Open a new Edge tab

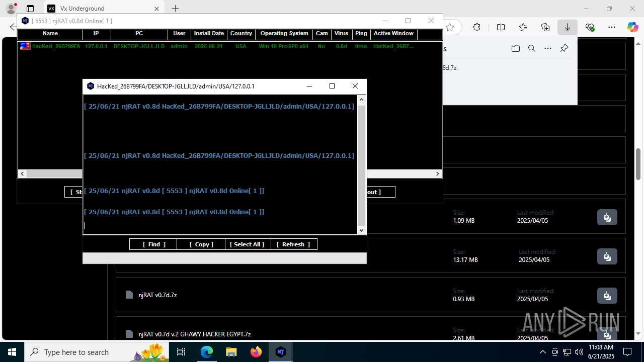coord(175,9)
